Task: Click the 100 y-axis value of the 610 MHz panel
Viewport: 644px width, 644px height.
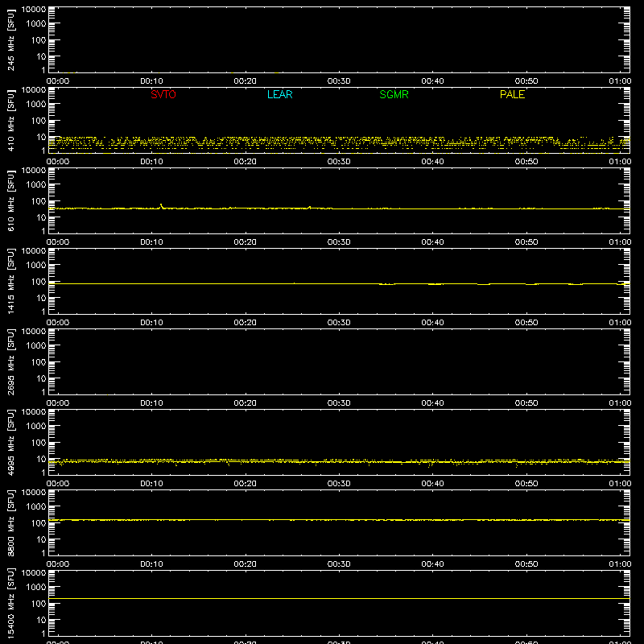Action: coord(39,201)
